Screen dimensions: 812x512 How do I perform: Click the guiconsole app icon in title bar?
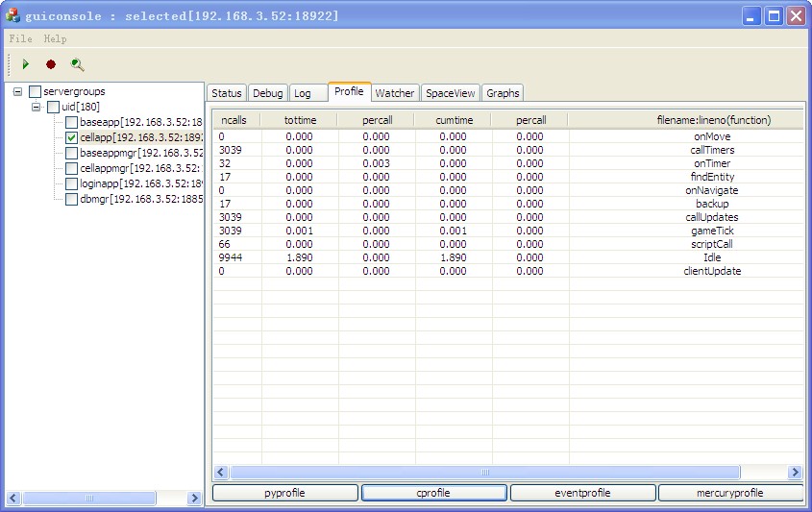[x=12, y=16]
